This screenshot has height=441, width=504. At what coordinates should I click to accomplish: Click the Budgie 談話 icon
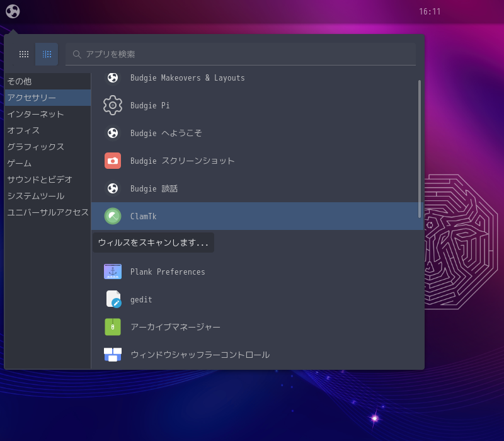point(113,188)
